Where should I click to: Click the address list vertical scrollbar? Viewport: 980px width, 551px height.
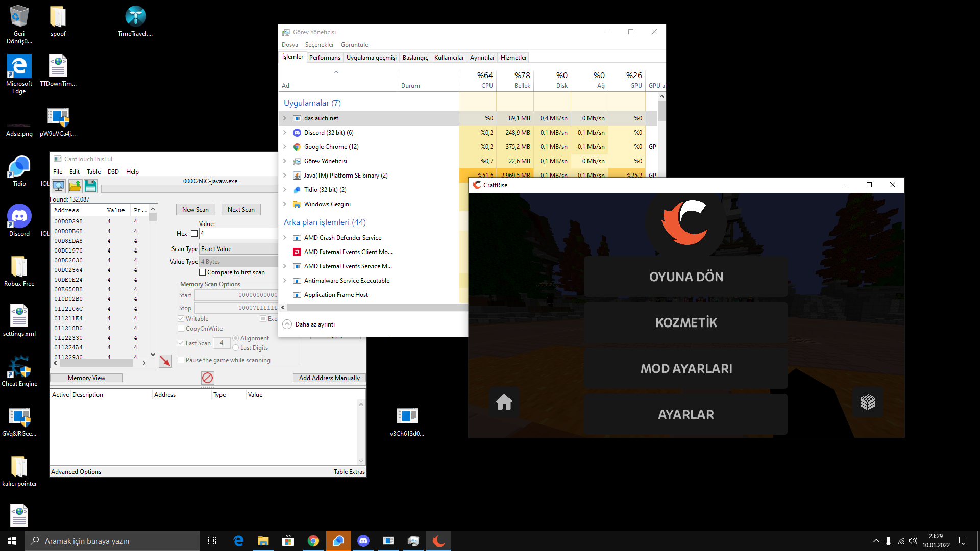click(153, 281)
